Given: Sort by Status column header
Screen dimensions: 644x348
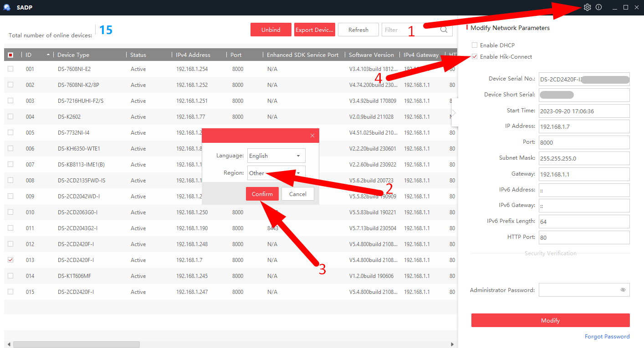Looking at the screenshot, I should pyautogui.click(x=148, y=55).
